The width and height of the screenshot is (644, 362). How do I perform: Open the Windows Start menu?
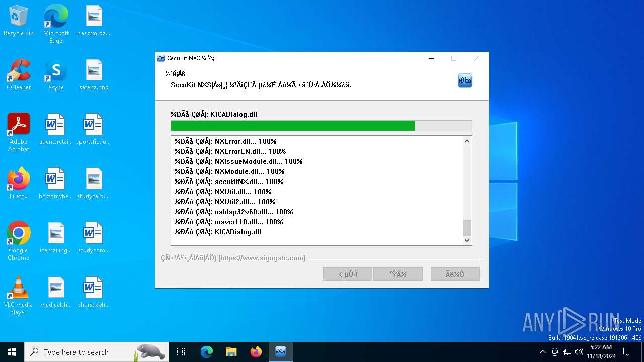[x=12, y=352]
